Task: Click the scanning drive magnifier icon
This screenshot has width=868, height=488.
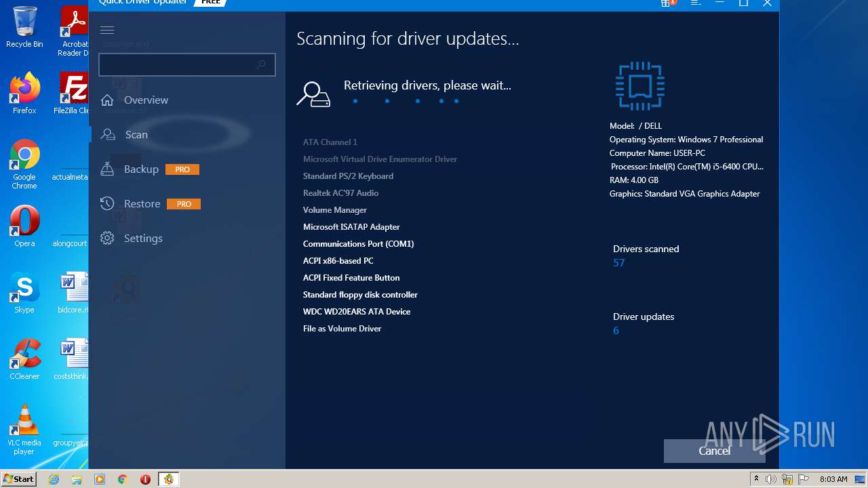Action: tap(313, 95)
